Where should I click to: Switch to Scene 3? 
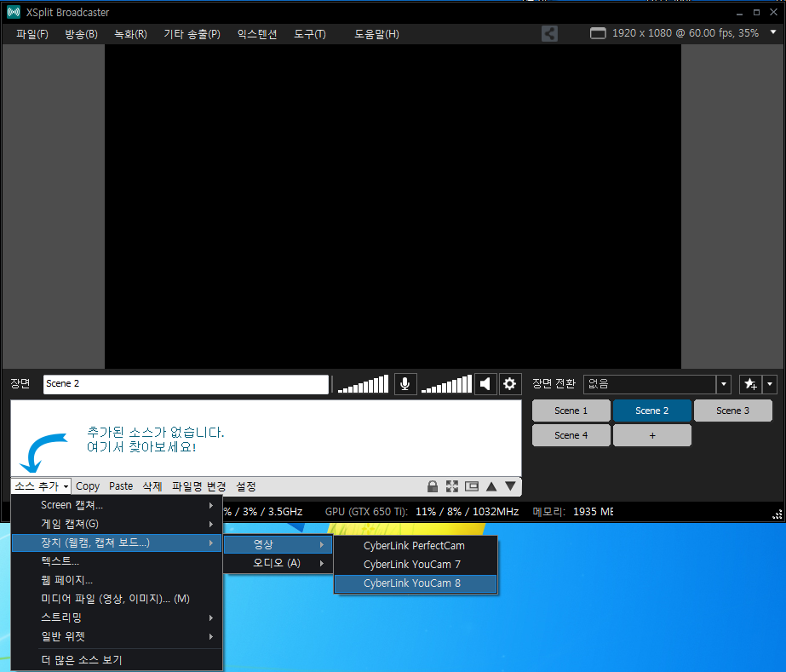click(x=733, y=411)
